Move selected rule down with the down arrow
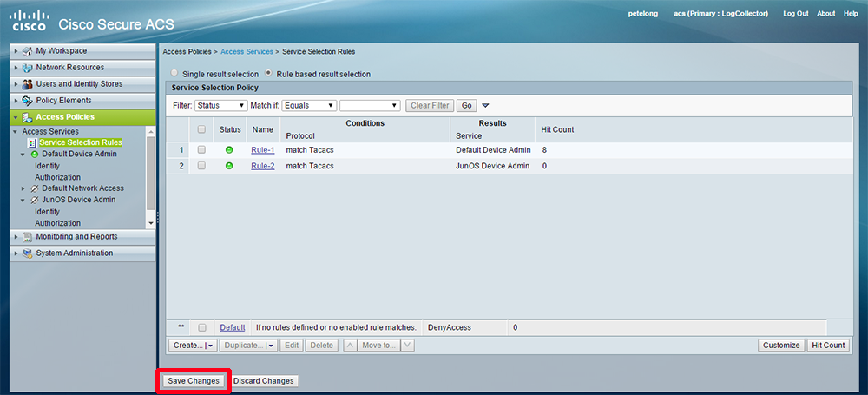 (x=407, y=346)
